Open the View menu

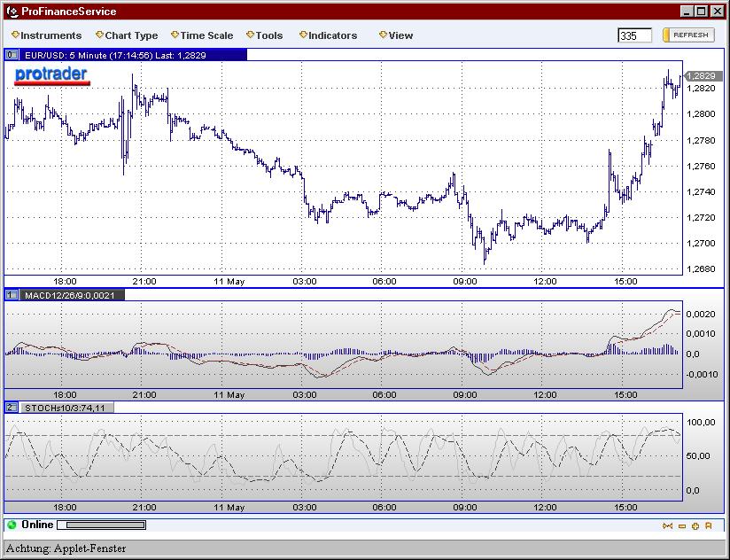click(x=396, y=35)
